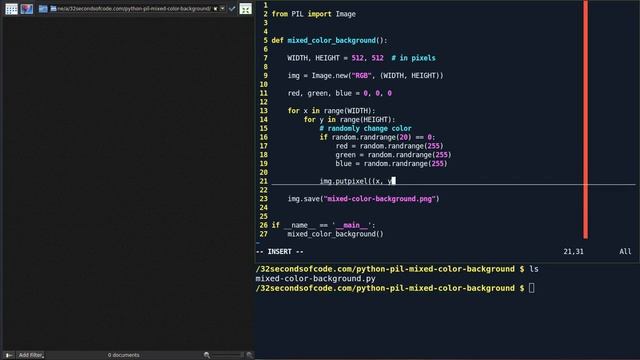Image resolution: width=640 pixels, height=360 pixels.
Task: Click the '21,31' cursor position indicator
Action: tap(573, 251)
